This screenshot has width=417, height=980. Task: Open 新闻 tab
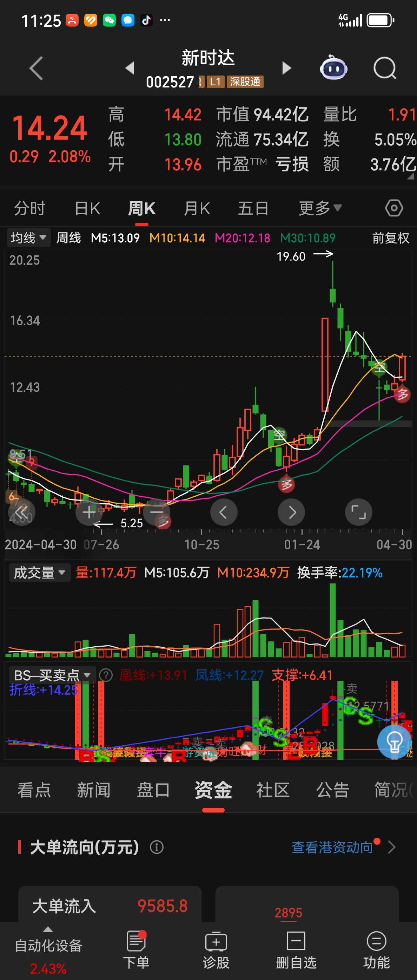[x=93, y=790]
